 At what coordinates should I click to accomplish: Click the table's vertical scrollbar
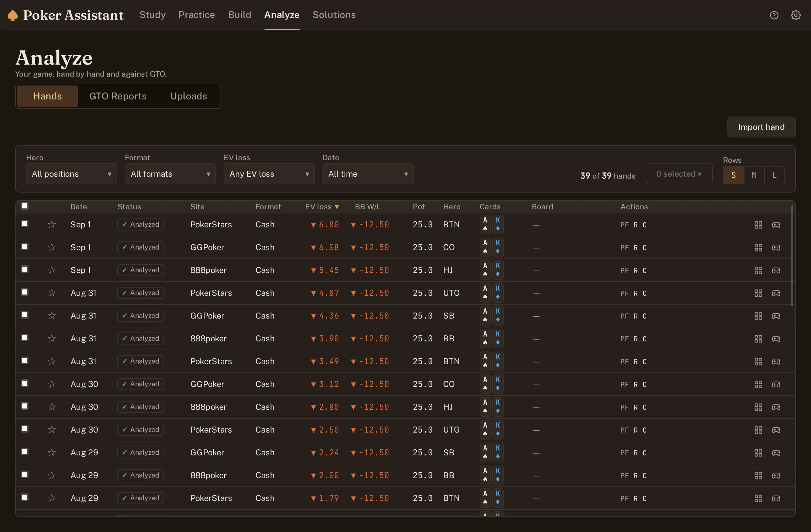[x=792, y=256]
